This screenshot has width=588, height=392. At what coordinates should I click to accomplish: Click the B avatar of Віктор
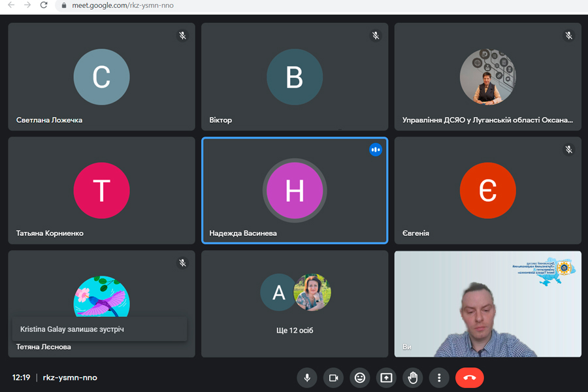click(295, 77)
